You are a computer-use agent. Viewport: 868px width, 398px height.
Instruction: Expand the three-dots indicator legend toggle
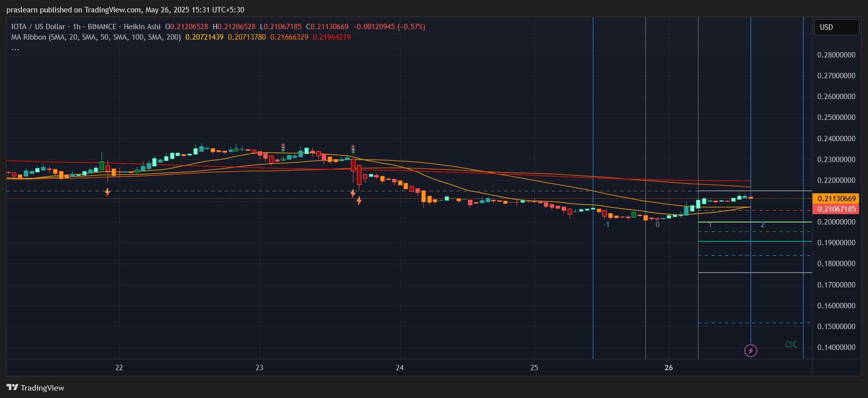pos(15,49)
